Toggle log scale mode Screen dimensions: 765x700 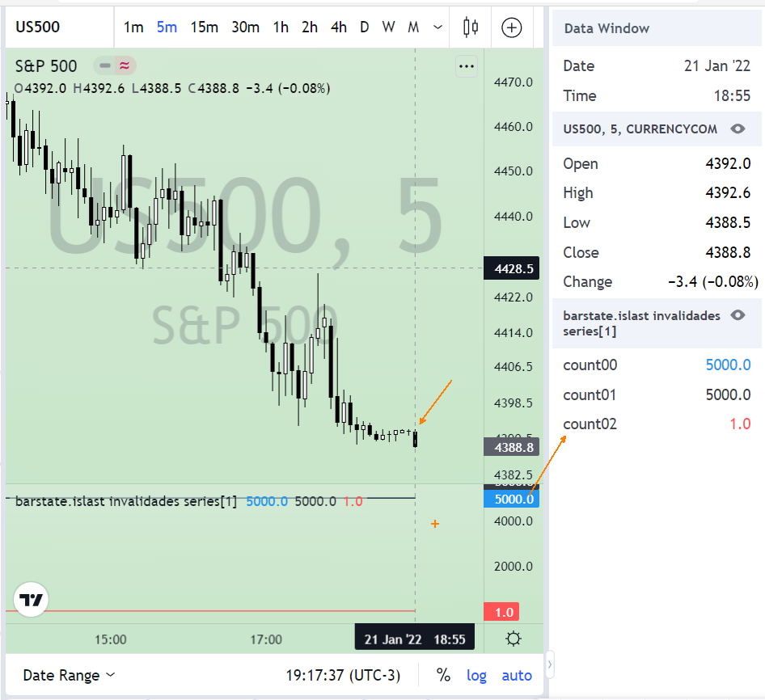point(476,675)
